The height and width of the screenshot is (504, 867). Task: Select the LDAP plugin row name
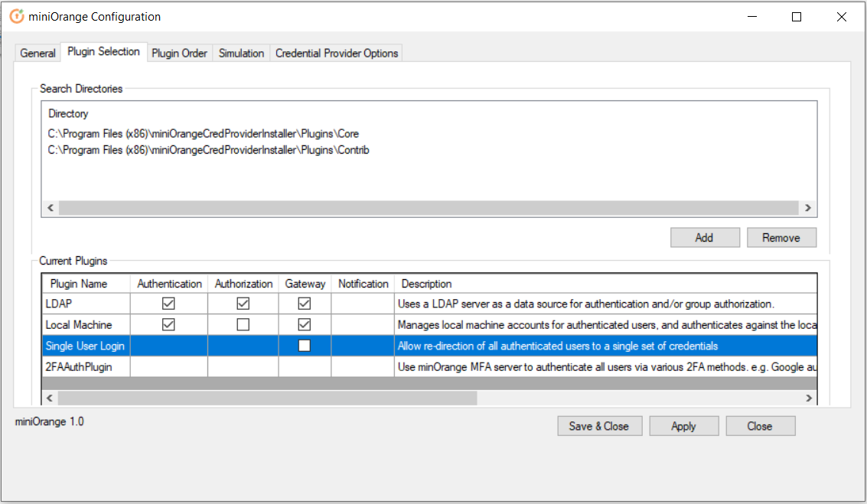[x=59, y=304]
